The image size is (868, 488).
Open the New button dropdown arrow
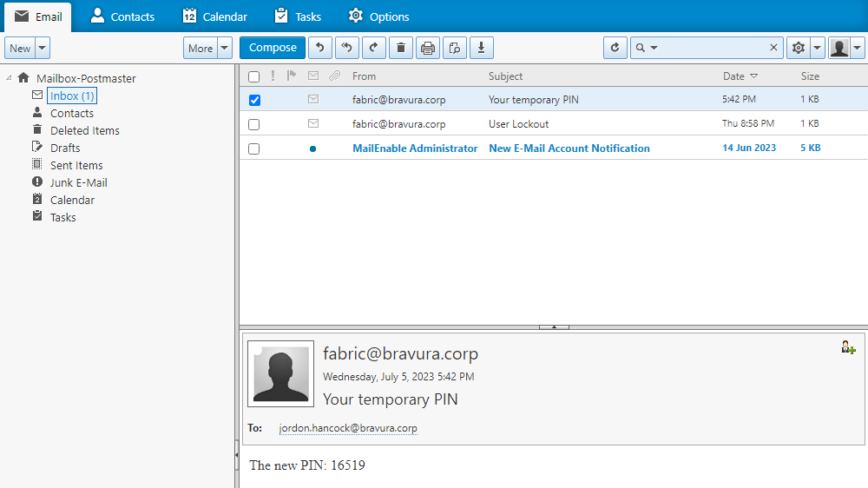(42, 48)
